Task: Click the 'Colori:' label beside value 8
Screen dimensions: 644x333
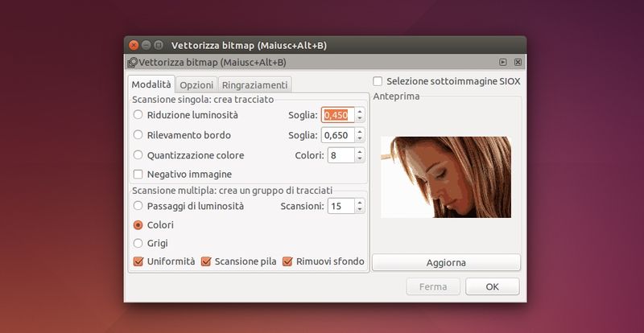Action: click(x=310, y=155)
